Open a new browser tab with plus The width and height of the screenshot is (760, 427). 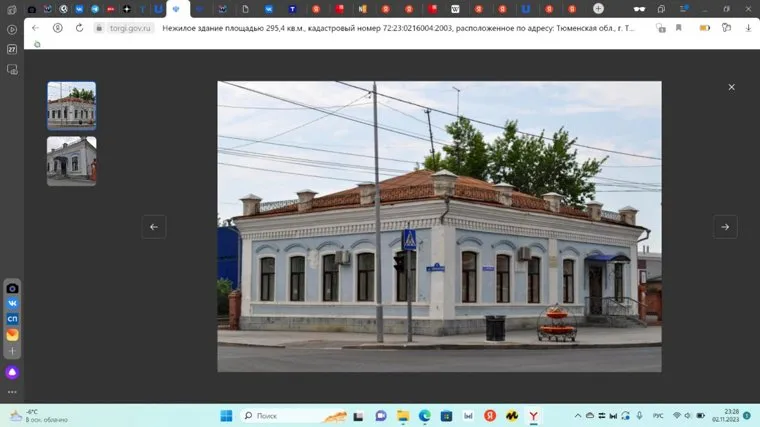pyautogui.click(x=598, y=9)
